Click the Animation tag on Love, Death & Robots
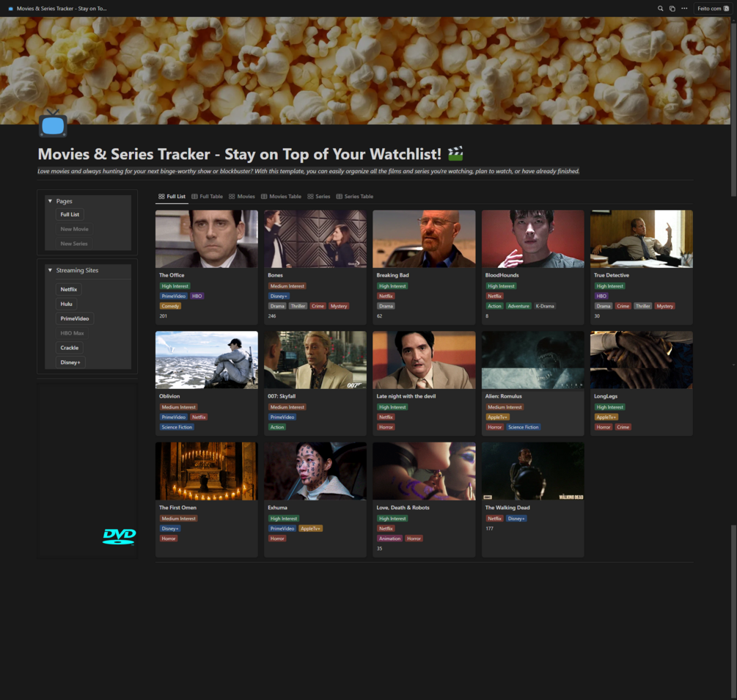The height and width of the screenshot is (700, 737). [389, 539]
